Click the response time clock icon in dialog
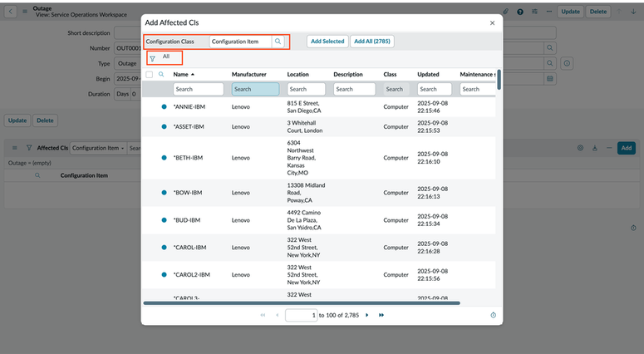644x354 pixels. point(494,315)
